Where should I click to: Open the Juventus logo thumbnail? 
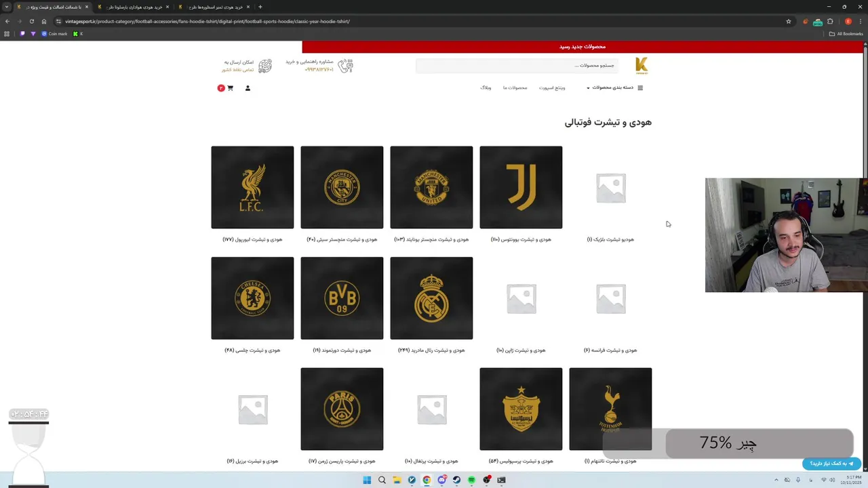click(521, 187)
